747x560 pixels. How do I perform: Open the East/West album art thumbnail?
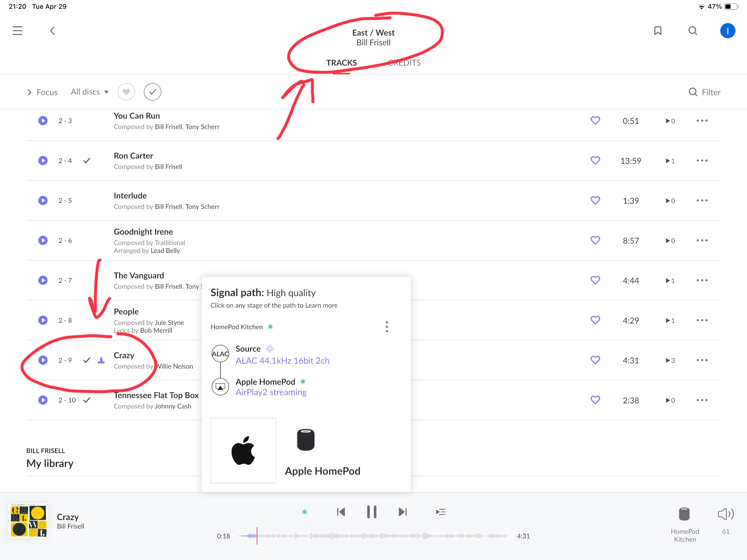click(28, 520)
